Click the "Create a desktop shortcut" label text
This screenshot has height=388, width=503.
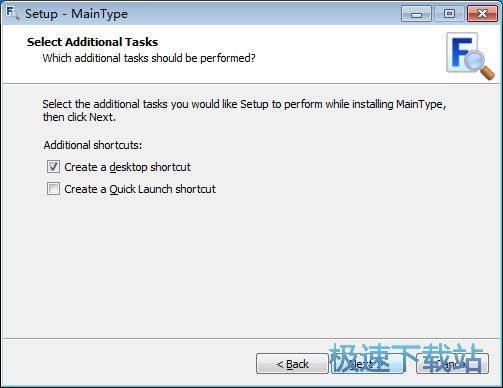pyautogui.click(x=127, y=167)
